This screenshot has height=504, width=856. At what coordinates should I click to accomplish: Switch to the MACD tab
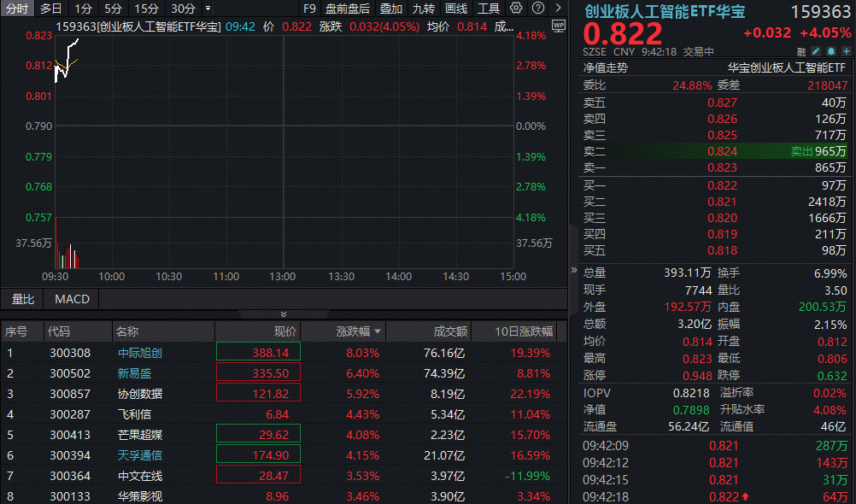[x=72, y=299]
